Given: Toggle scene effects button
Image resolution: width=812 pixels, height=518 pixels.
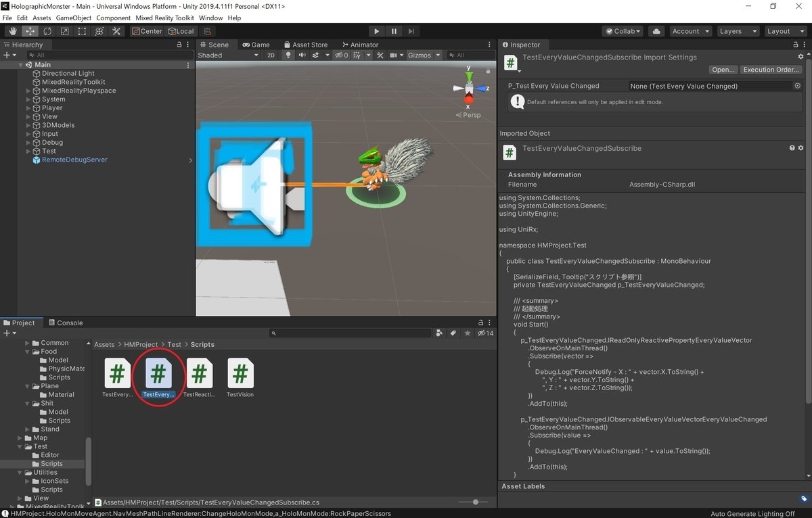Looking at the screenshot, I should (316, 55).
